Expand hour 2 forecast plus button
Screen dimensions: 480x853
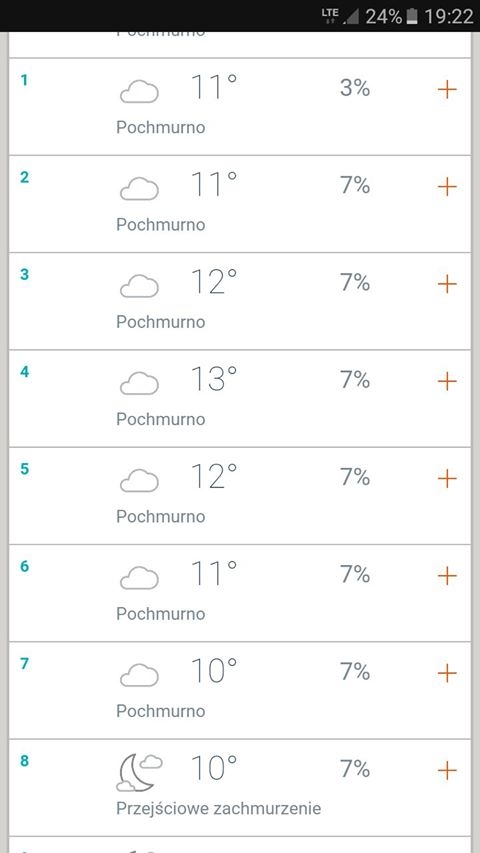(447, 187)
